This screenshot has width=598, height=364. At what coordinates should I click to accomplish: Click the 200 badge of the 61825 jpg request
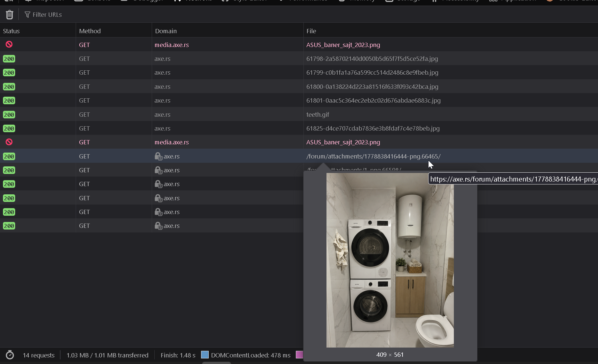pyautogui.click(x=9, y=129)
